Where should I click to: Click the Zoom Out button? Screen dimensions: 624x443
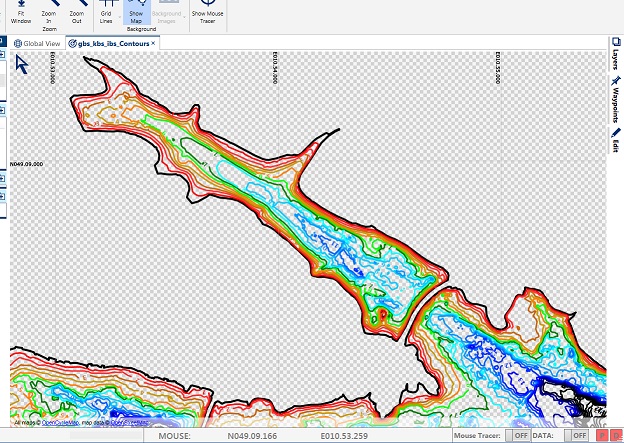click(x=76, y=14)
